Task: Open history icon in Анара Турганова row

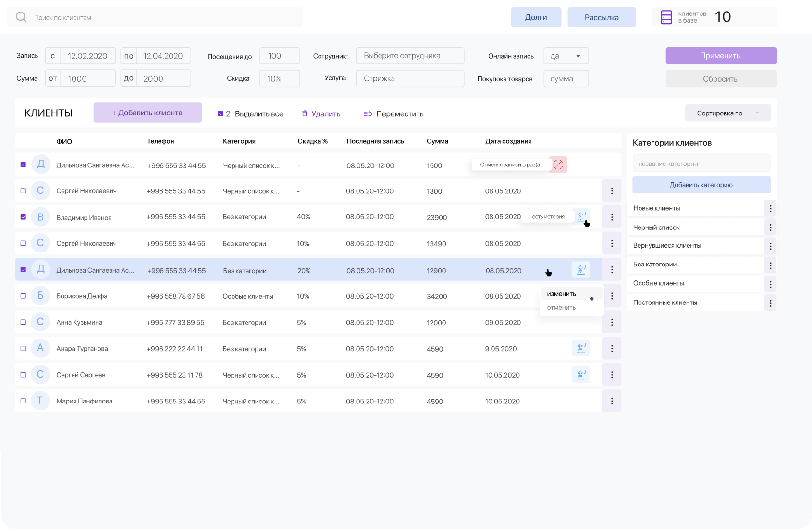Action: (580, 348)
